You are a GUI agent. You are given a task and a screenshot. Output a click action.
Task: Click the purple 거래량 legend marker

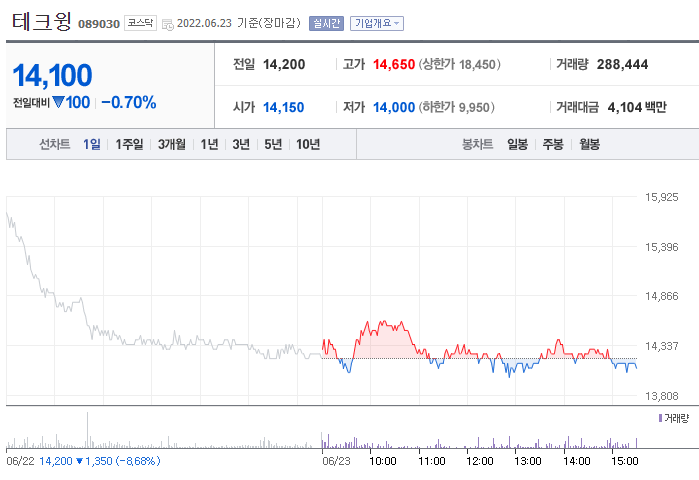coord(660,418)
